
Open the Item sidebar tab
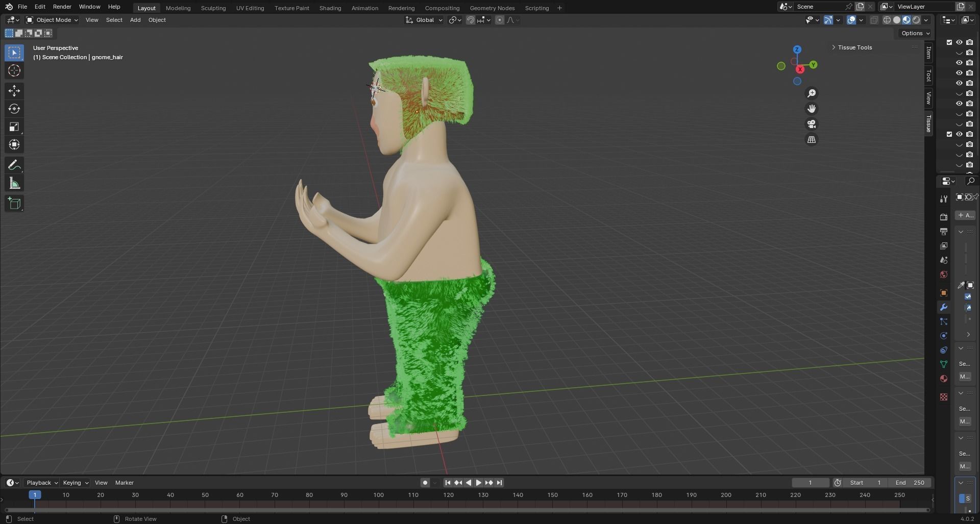click(x=929, y=53)
